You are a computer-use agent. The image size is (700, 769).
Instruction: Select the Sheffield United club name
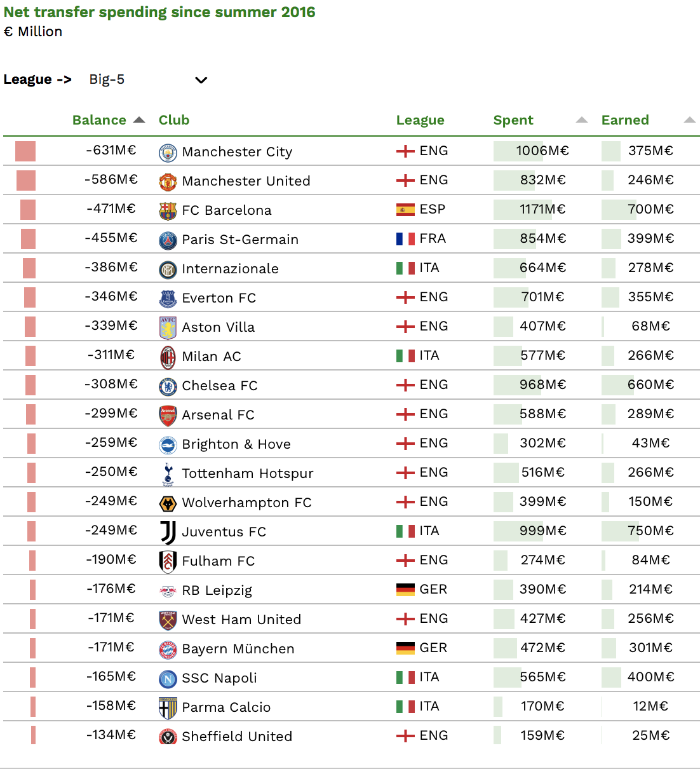pyautogui.click(x=237, y=737)
